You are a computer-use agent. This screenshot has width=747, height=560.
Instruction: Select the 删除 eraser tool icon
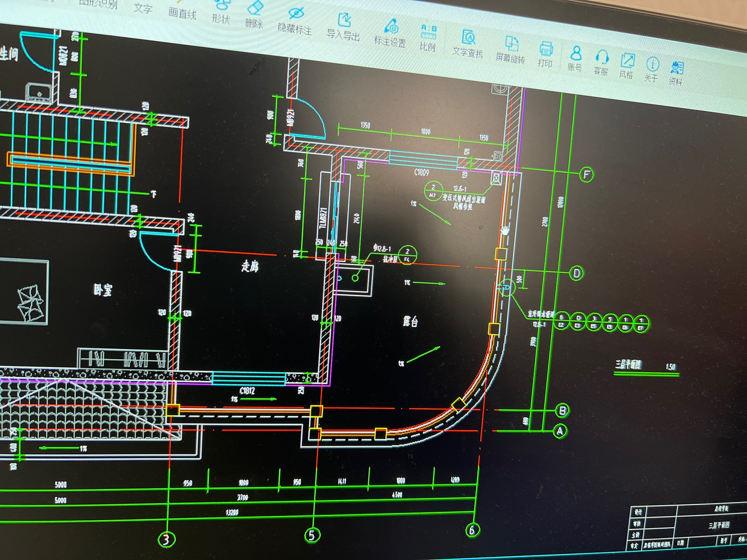(x=255, y=7)
